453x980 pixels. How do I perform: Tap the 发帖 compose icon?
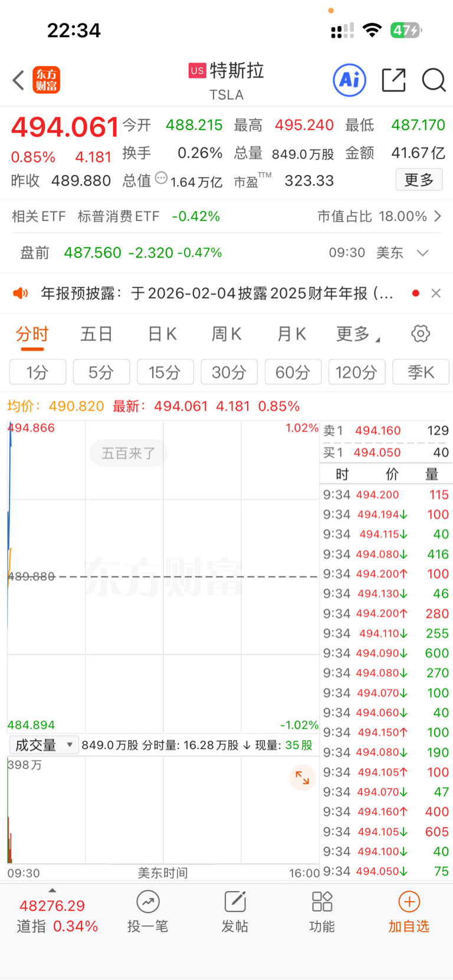[235, 902]
